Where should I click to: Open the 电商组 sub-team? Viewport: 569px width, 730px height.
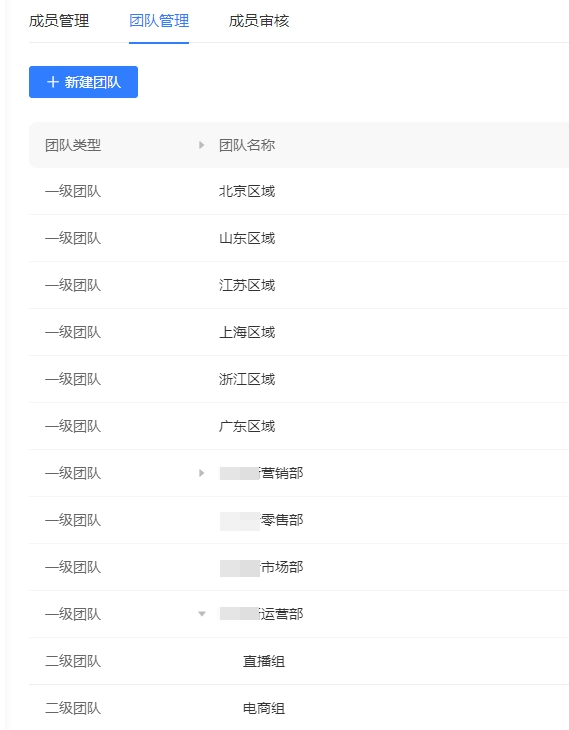pos(264,708)
